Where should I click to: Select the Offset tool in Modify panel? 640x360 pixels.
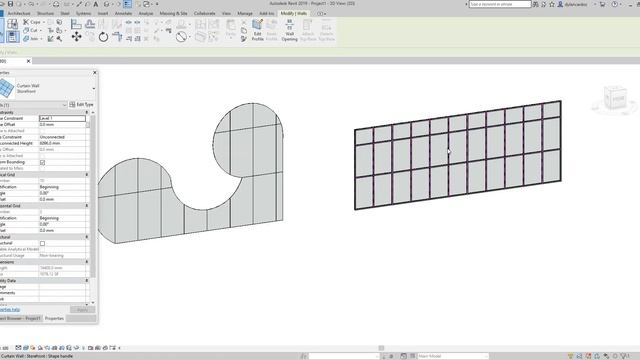90,24
